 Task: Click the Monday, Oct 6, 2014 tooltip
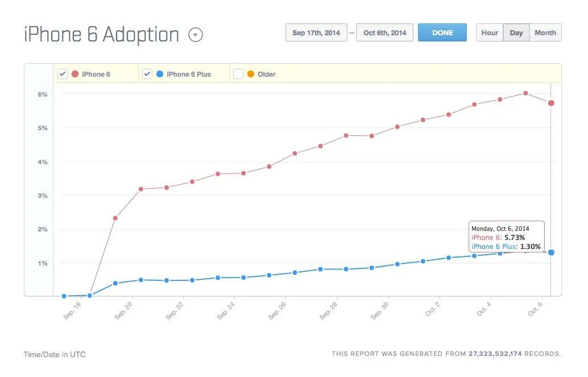tap(506, 237)
